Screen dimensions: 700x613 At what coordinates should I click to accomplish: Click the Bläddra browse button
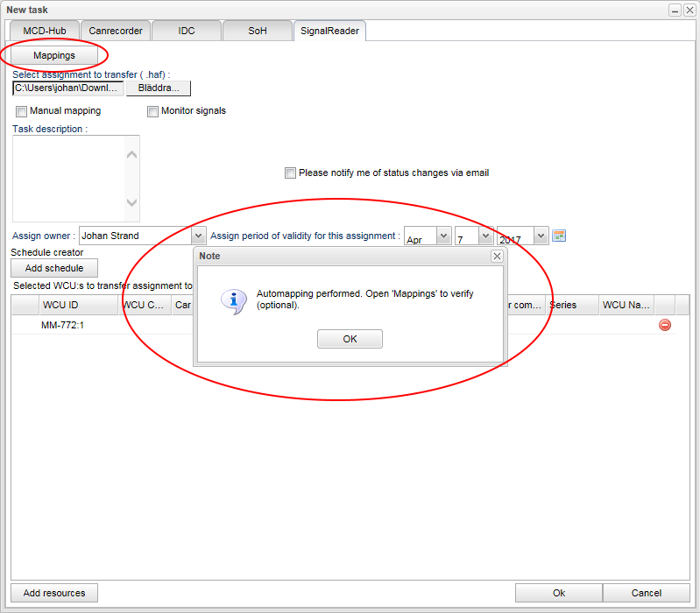point(159,88)
